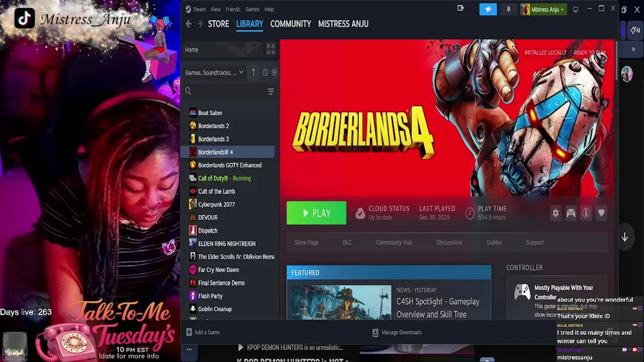The width and height of the screenshot is (644, 362).
Task: Open the Mistress Anju account dropdown
Action: click(542, 9)
